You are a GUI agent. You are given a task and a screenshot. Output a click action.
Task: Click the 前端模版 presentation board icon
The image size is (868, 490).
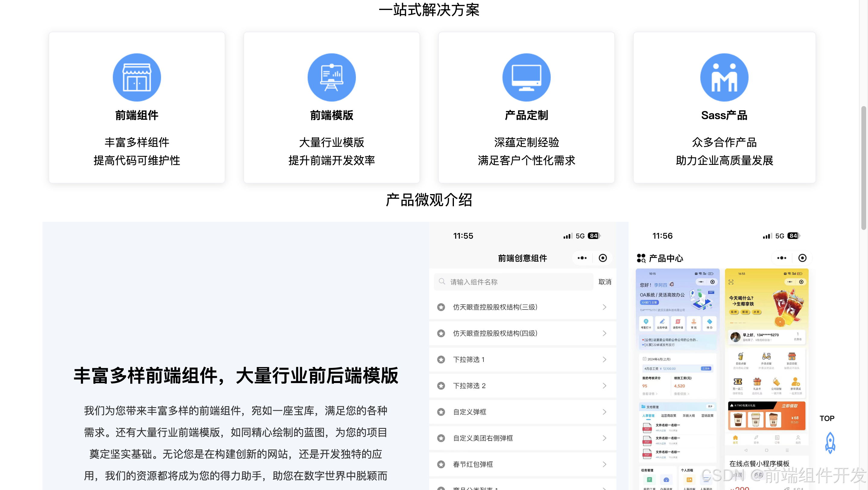[331, 77]
